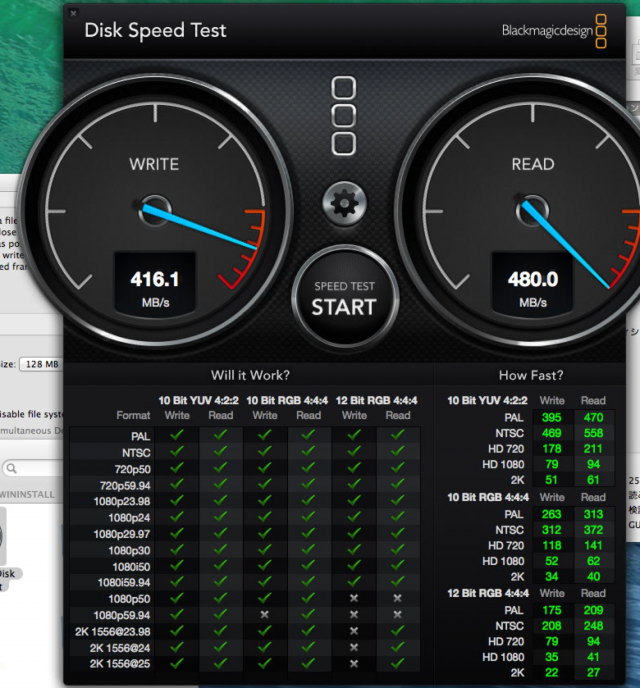Click the READ gauge label
640x689 pixels.
(x=533, y=164)
